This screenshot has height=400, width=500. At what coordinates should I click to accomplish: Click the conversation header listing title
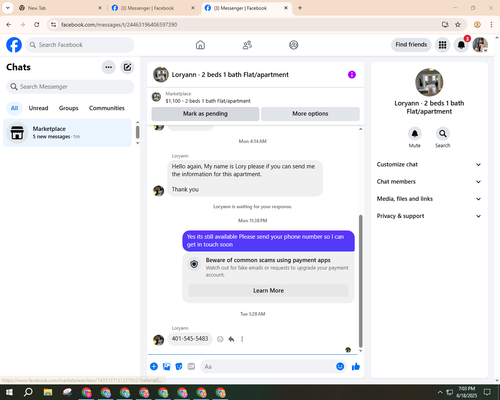coord(230,75)
